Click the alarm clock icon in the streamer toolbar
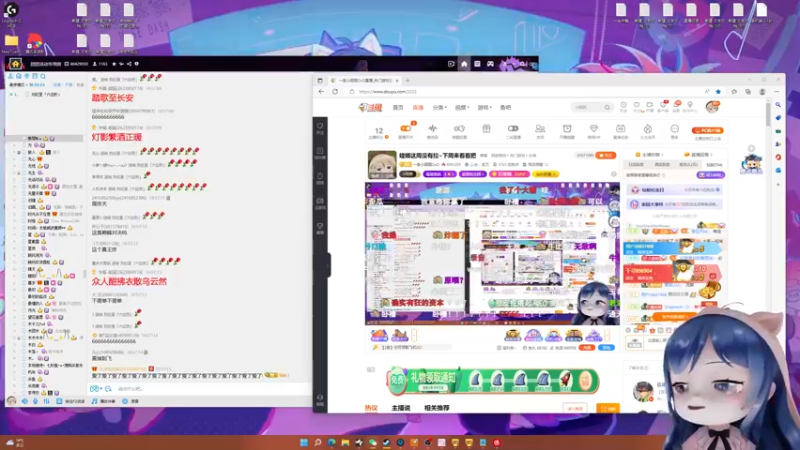 (x=567, y=129)
